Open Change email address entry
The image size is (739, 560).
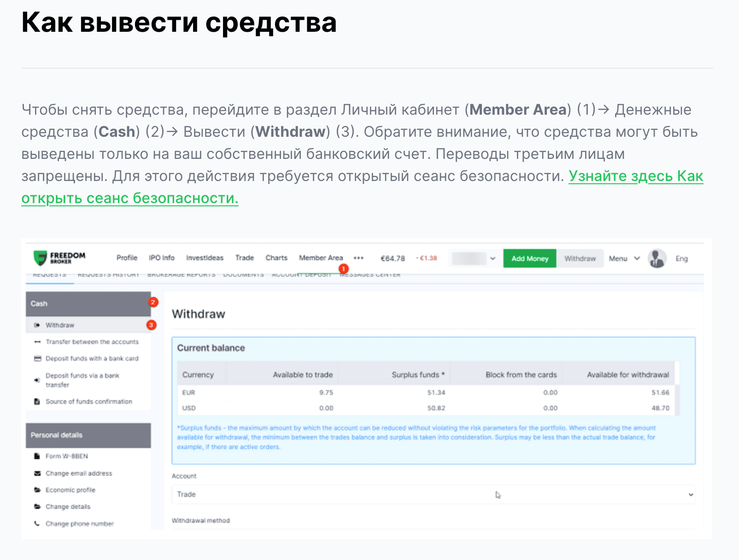point(79,473)
